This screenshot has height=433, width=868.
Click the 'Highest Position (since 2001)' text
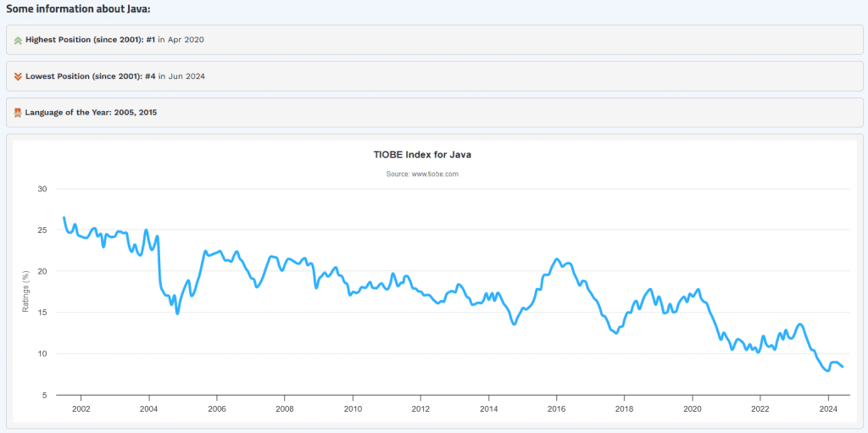click(x=84, y=40)
